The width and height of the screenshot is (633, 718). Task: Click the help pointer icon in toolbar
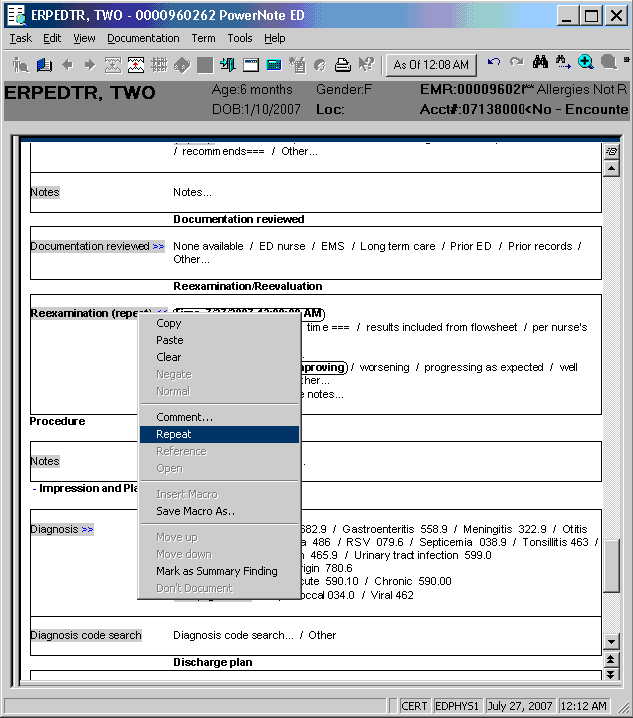pyautogui.click(x=365, y=64)
